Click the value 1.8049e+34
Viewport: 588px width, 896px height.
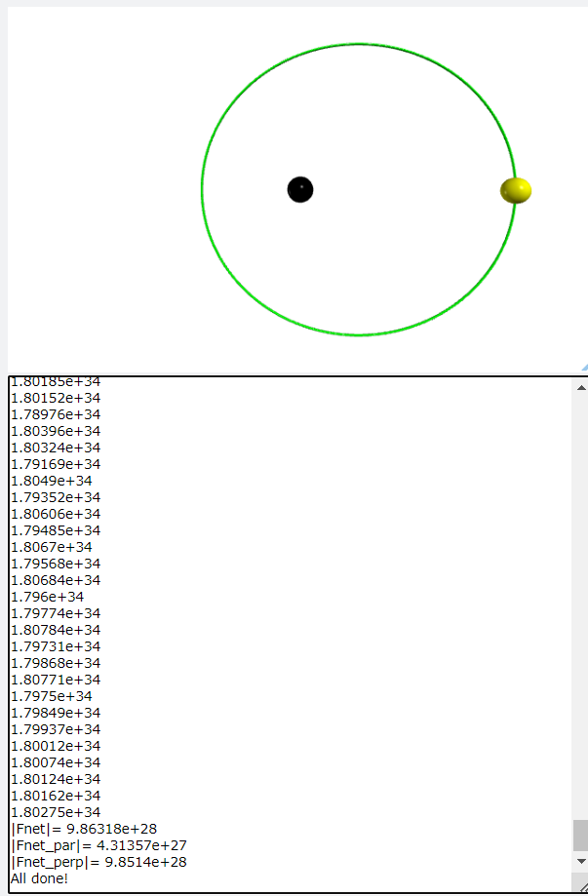tap(52, 481)
